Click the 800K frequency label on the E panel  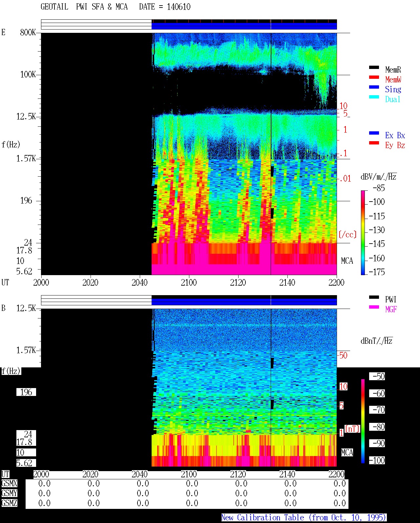click(28, 32)
